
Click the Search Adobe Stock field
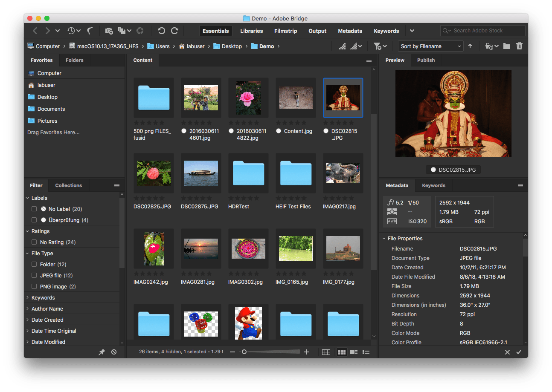[x=482, y=30]
